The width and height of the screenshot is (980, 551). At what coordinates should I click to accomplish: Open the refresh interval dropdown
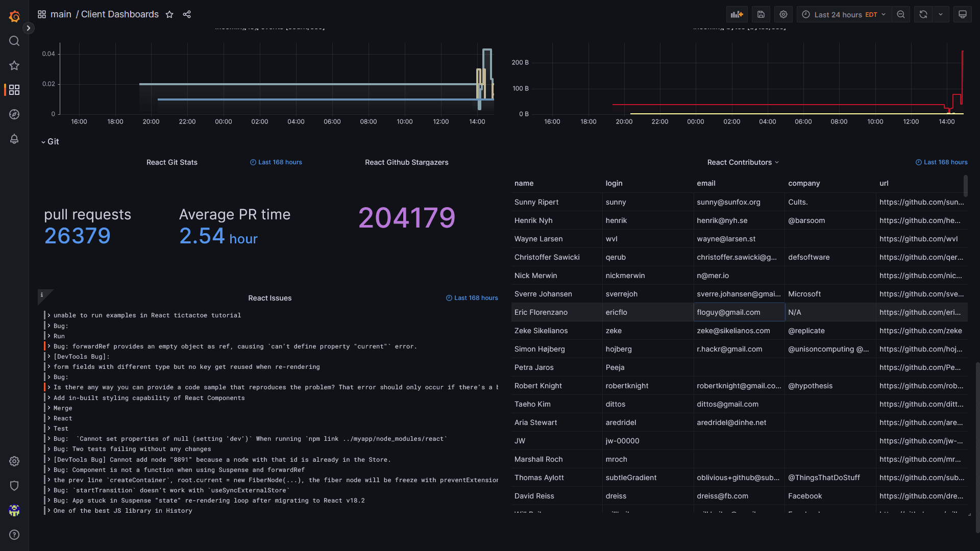pos(941,14)
